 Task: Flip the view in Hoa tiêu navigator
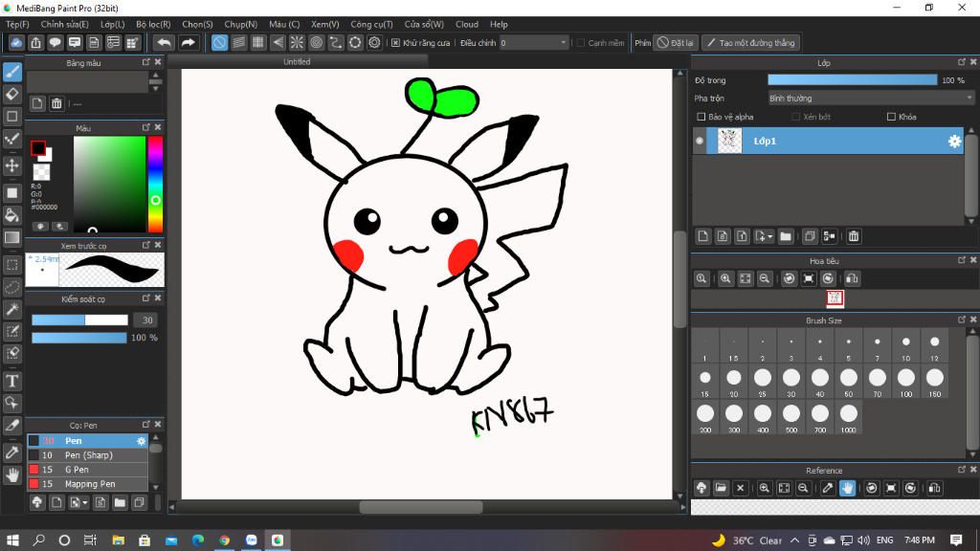852,278
